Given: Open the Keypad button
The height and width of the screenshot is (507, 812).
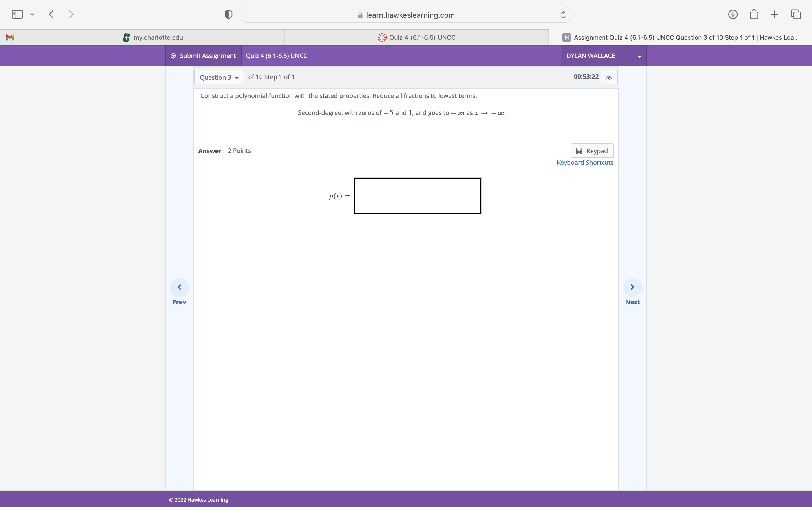Looking at the screenshot, I should click(x=592, y=151).
